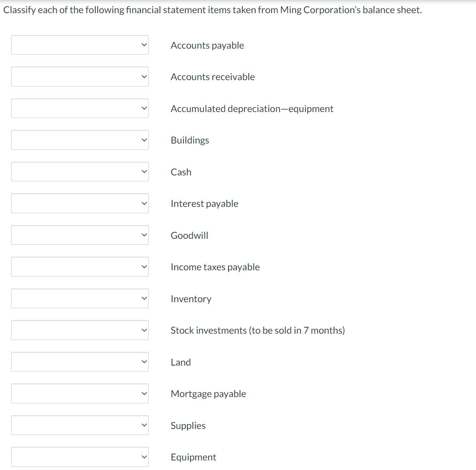Open the dropdown for Equipment
The width and height of the screenshot is (476, 470).
click(79, 456)
